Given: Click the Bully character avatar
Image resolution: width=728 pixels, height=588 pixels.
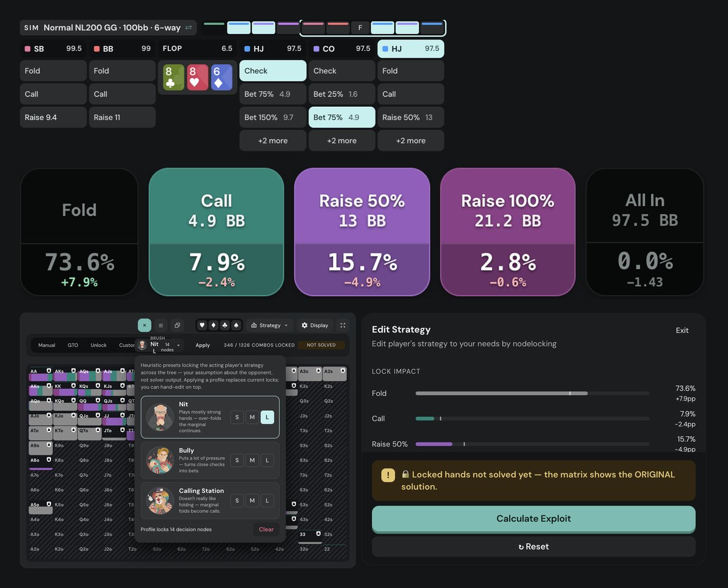Looking at the screenshot, I should [x=160, y=461].
